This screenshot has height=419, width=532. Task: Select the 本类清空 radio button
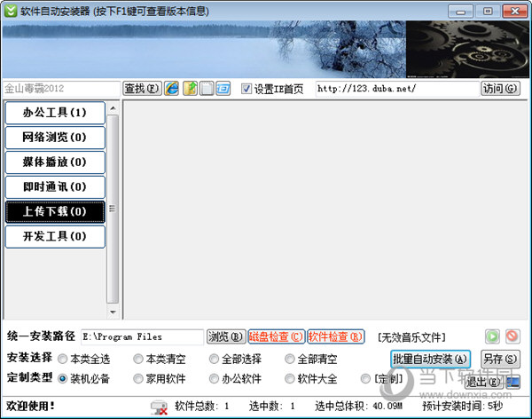click(x=138, y=359)
